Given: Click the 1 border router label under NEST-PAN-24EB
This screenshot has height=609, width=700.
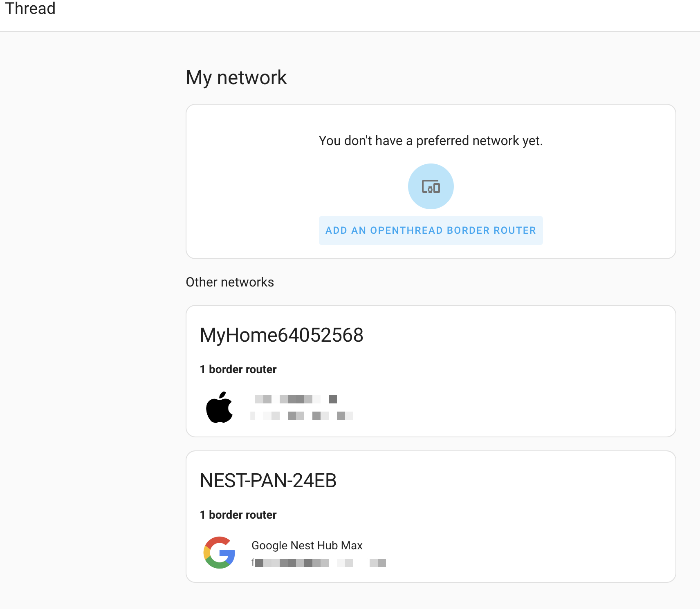Looking at the screenshot, I should click(238, 515).
